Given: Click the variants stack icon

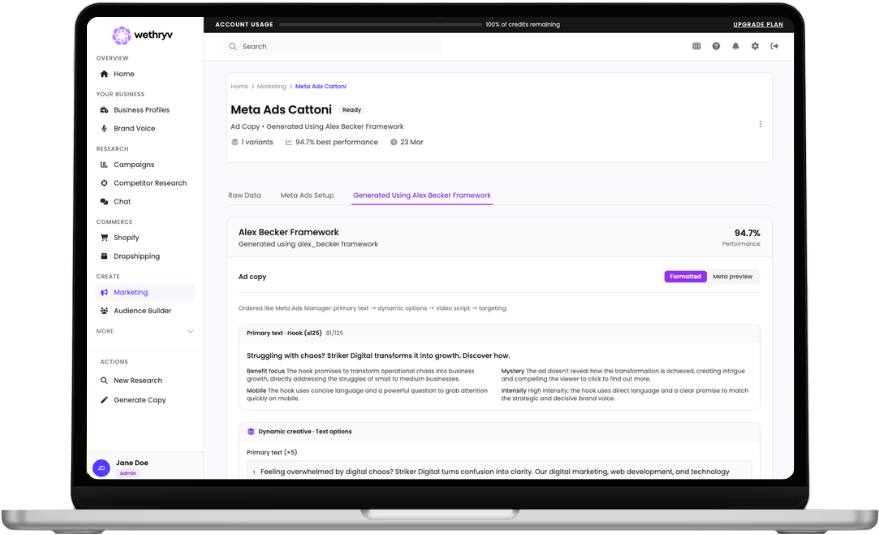Looking at the screenshot, I should click(x=235, y=142).
